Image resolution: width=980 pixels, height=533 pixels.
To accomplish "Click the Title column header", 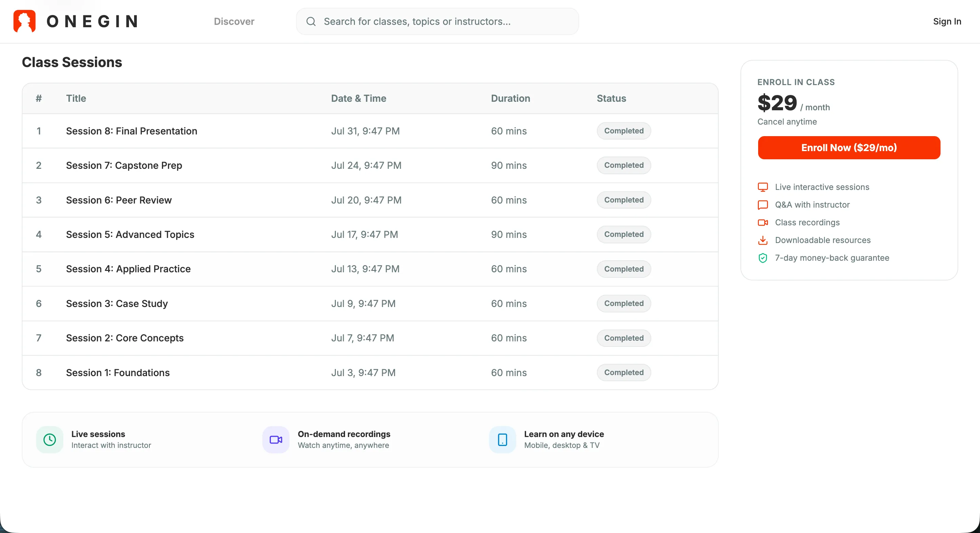I will pos(76,98).
